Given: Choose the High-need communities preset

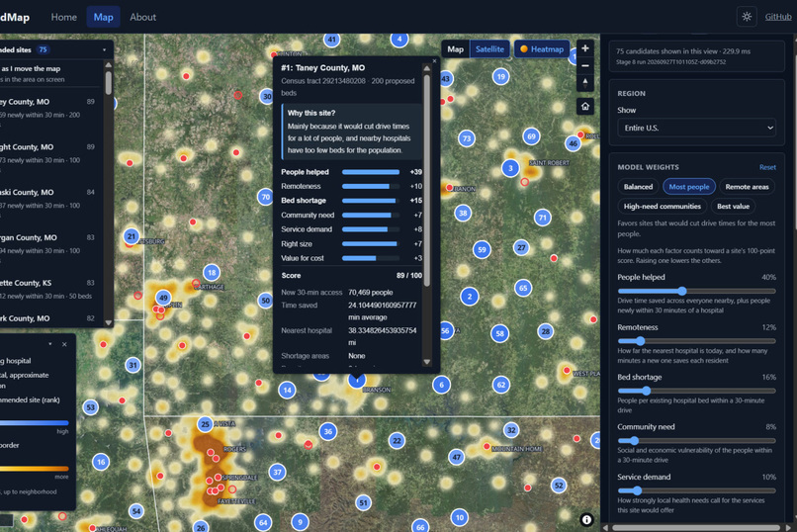Looking at the screenshot, I should [662, 206].
